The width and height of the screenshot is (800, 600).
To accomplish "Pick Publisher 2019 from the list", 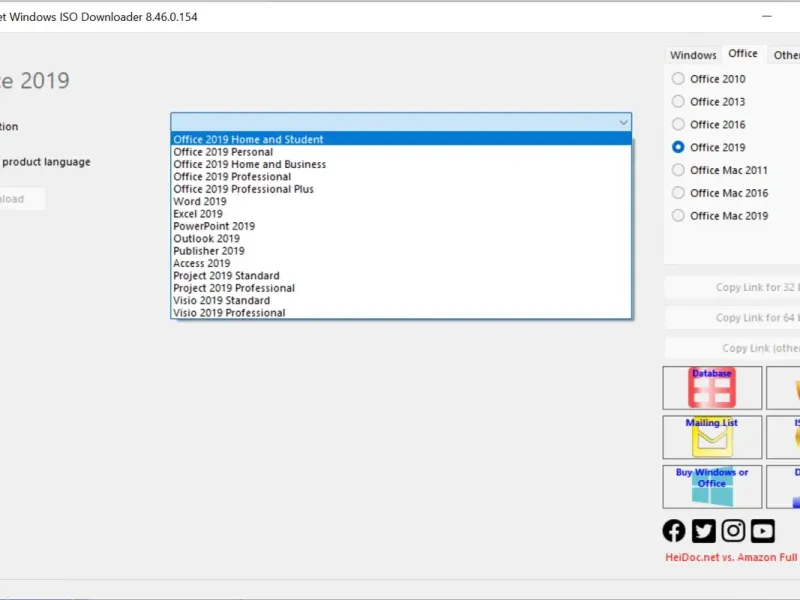I will coord(401,251).
